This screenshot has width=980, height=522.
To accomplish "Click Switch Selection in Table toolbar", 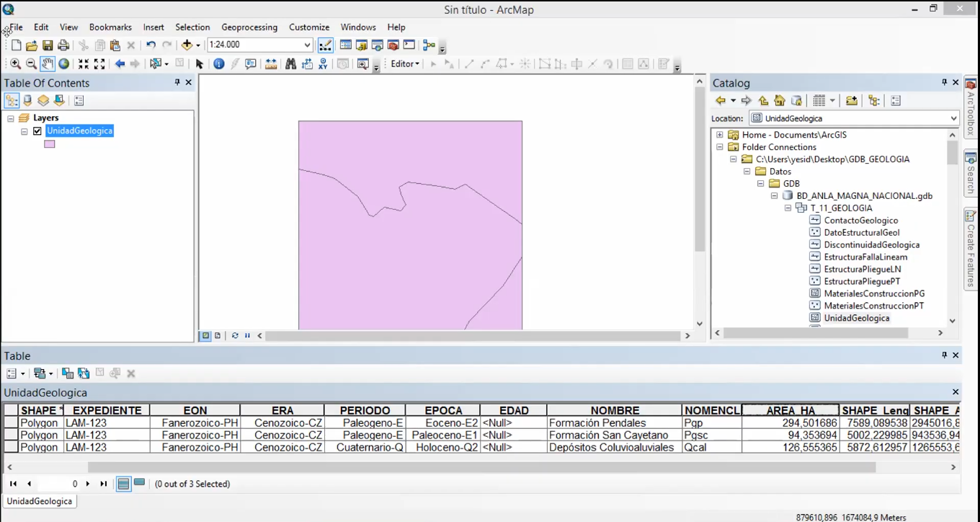I will pos(84,373).
